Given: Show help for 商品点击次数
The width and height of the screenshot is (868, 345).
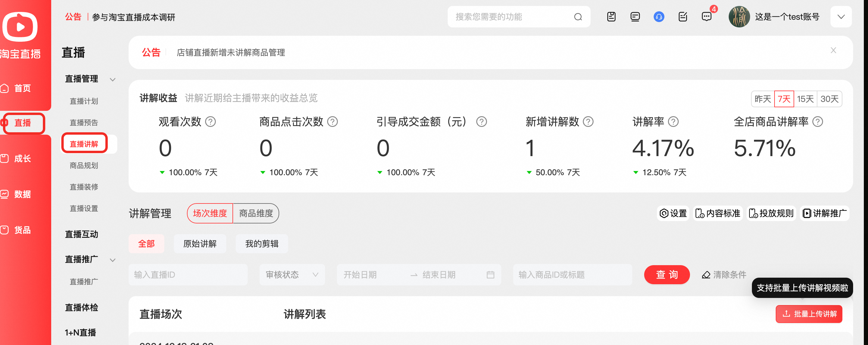Looking at the screenshot, I should click(x=332, y=122).
